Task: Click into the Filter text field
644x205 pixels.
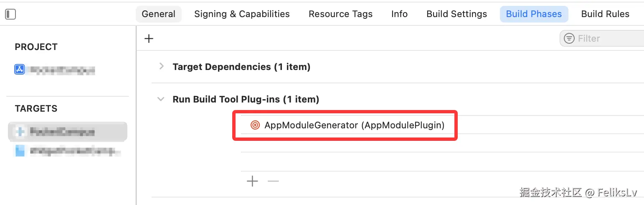Action: click(x=608, y=39)
